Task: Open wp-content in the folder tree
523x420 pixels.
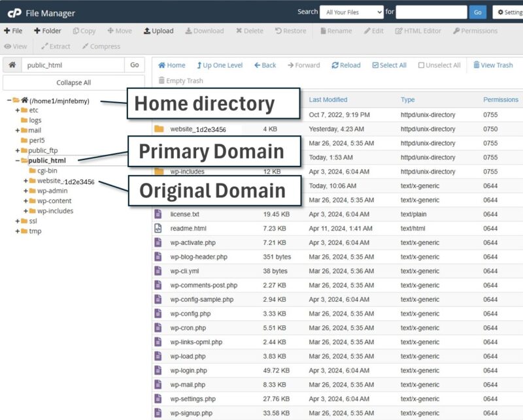Action: (52, 201)
